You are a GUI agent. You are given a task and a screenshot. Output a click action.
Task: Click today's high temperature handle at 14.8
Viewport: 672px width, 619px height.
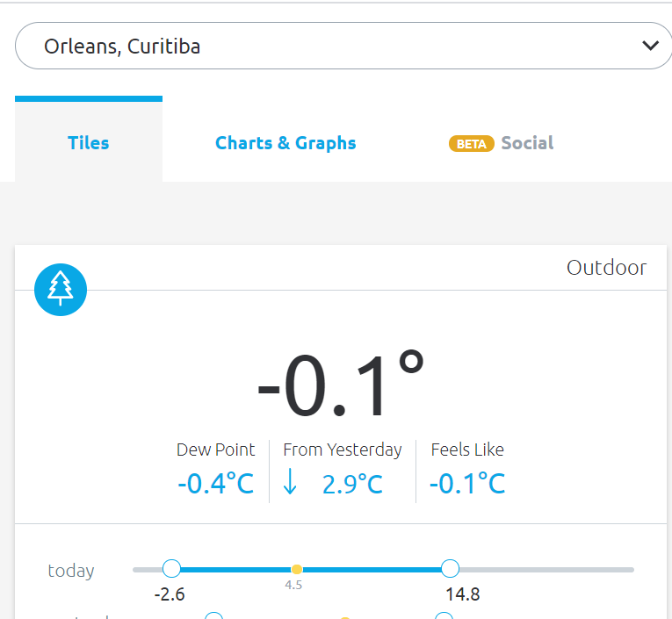450,569
